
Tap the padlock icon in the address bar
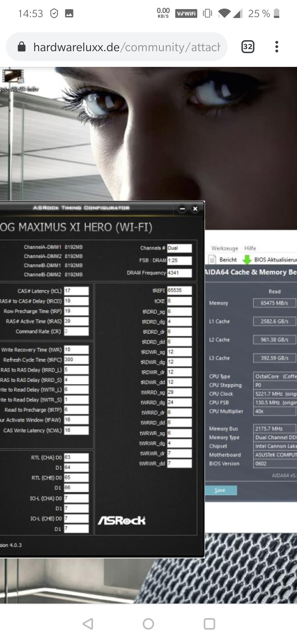click(22, 46)
